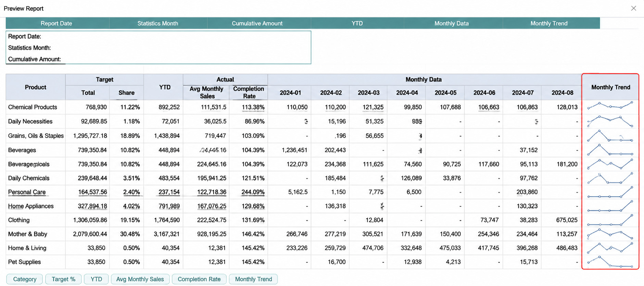Screen dimensions: 644x286
Task: Close the Preview Report dialog
Action: pos(633,8)
